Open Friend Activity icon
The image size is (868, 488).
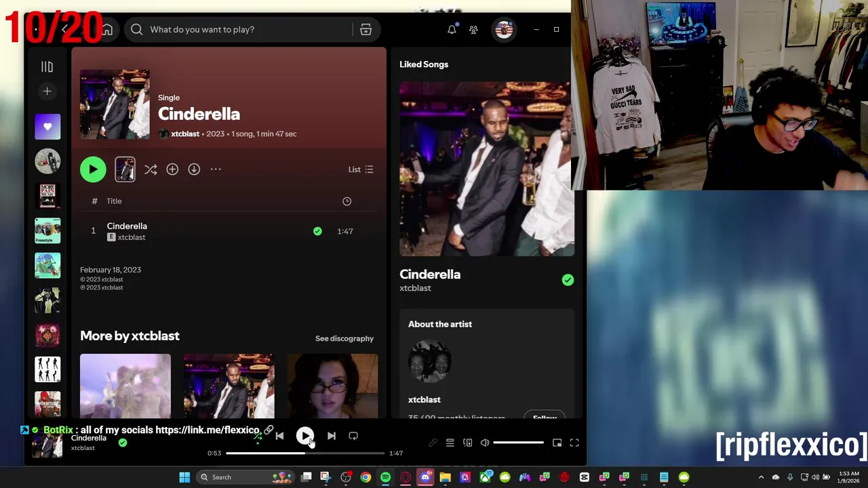tap(474, 29)
